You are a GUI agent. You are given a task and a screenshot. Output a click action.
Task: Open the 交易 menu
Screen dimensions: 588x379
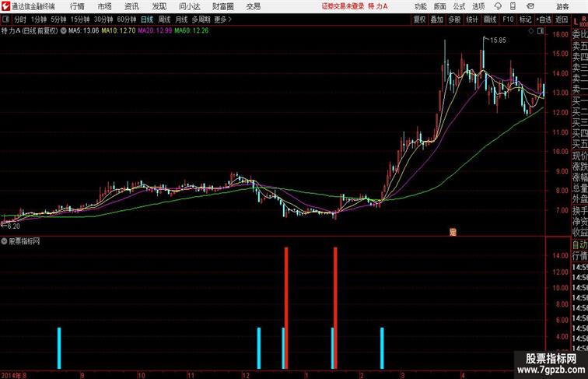pyautogui.click(x=253, y=6)
